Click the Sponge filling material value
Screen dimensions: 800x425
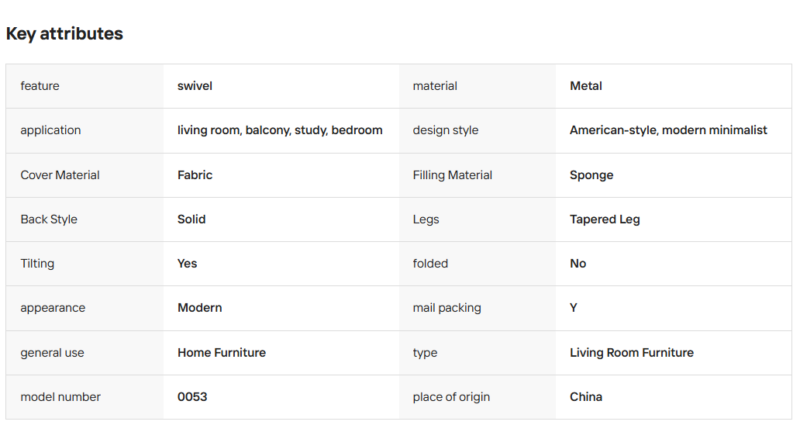click(x=591, y=175)
